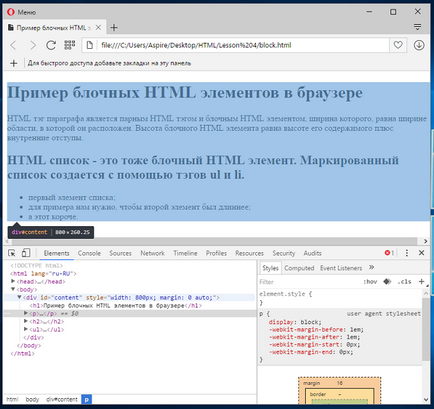Open the Security tab
This screenshot has width=434, height=409.
click(x=284, y=253)
